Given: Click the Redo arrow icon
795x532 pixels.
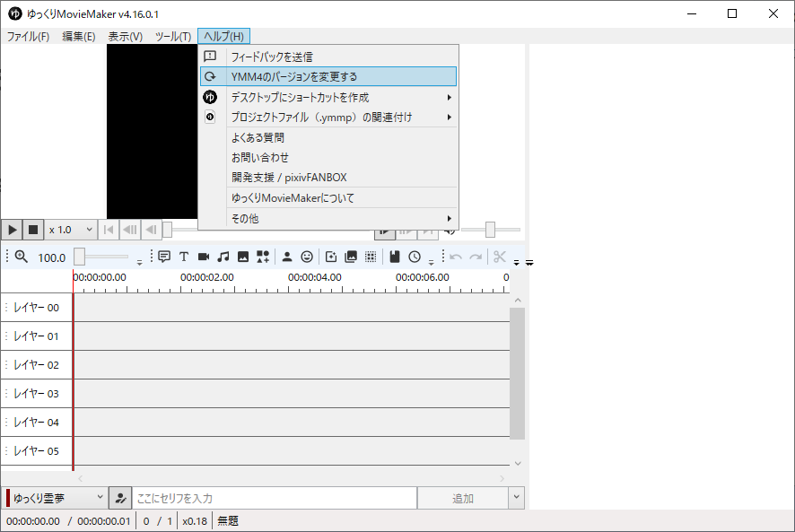Looking at the screenshot, I should 476,257.
